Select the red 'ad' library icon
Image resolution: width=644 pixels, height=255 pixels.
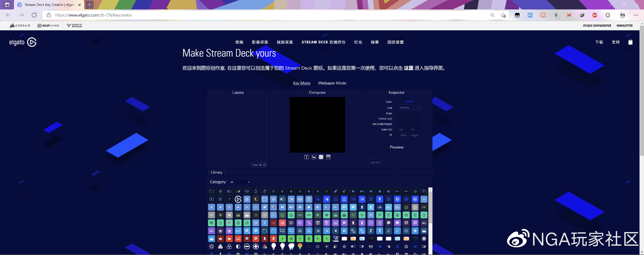click(238, 239)
